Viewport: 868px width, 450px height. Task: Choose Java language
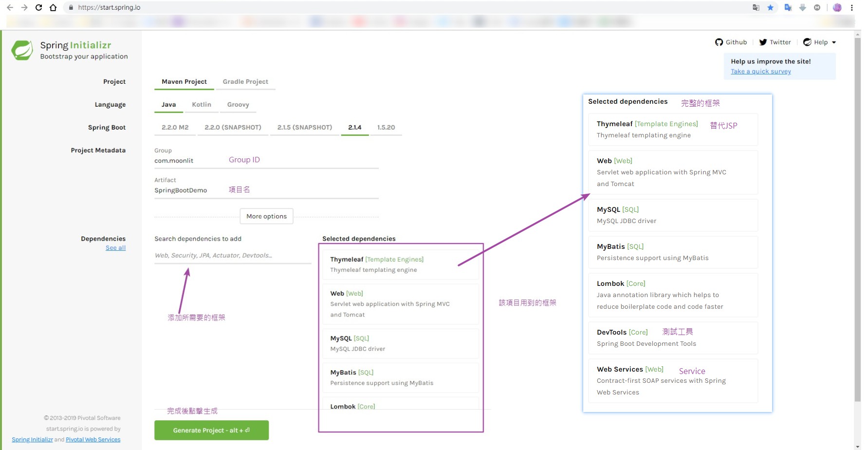pos(168,105)
